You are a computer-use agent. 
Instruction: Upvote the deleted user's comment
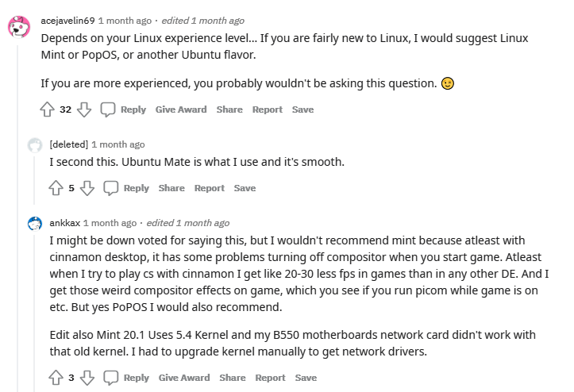coord(56,188)
